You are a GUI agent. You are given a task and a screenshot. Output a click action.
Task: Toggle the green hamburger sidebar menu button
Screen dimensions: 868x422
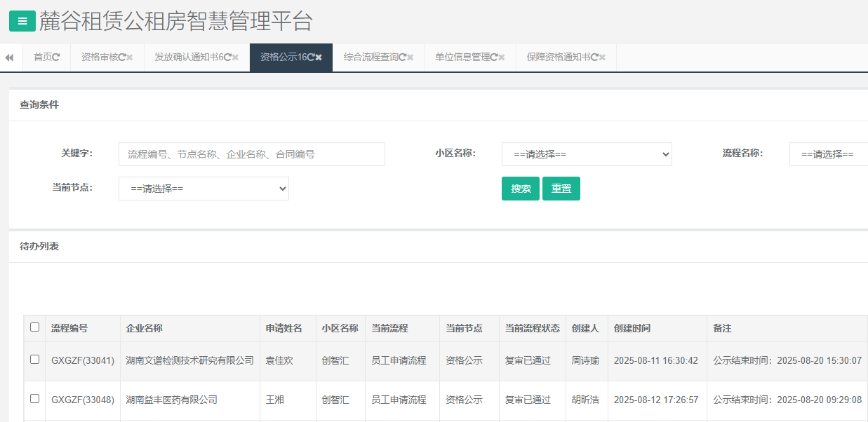(22, 22)
